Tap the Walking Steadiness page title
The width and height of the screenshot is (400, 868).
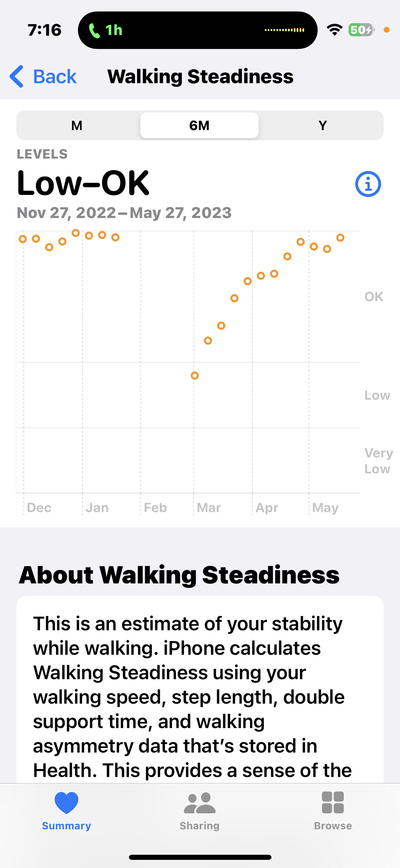pos(200,76)
